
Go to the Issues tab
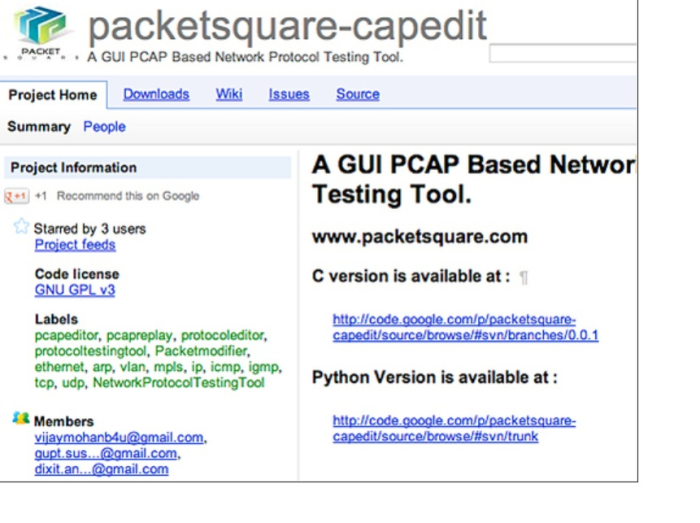(289, 94)
